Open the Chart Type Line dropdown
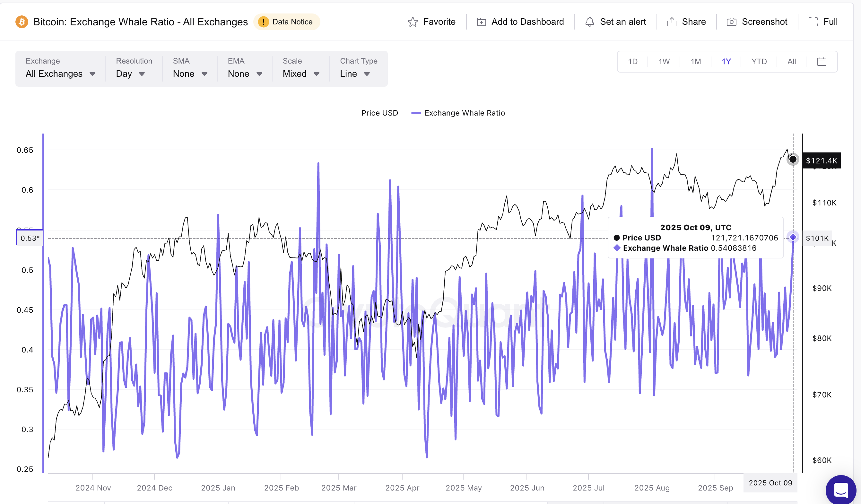Image resolution: width=861 pixels, height=504 pixels. point(355,74)
